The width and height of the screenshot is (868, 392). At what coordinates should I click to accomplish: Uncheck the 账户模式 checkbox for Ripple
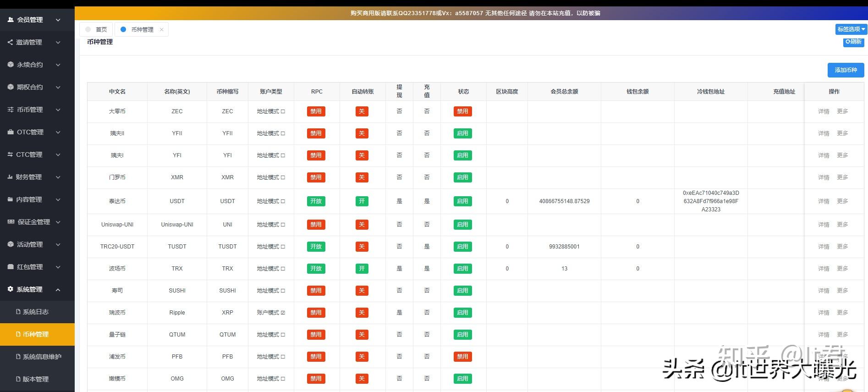pos(283,313)
